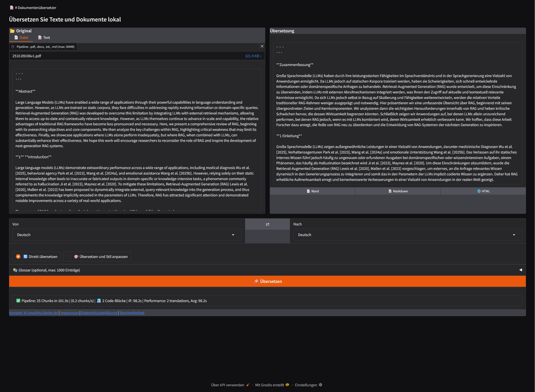The image size is (535, 392).
Task: Click the glossary books icon
Action: [x=15, y=270]
